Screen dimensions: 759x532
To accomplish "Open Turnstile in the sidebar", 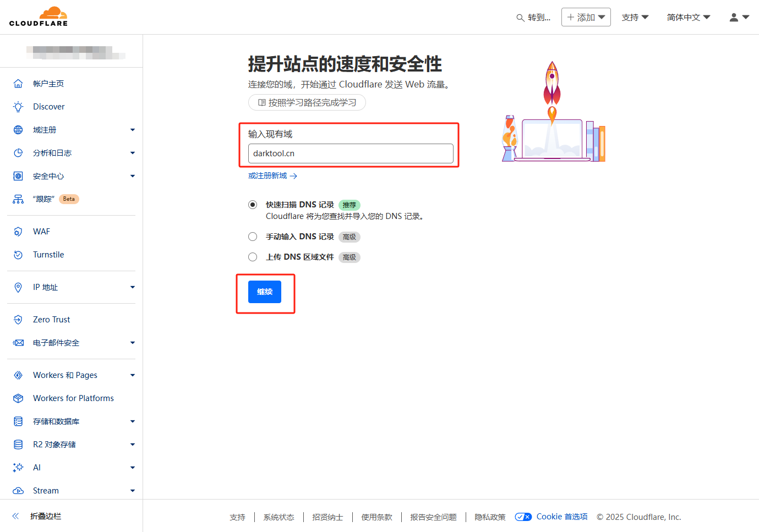I will click(48, 255).
